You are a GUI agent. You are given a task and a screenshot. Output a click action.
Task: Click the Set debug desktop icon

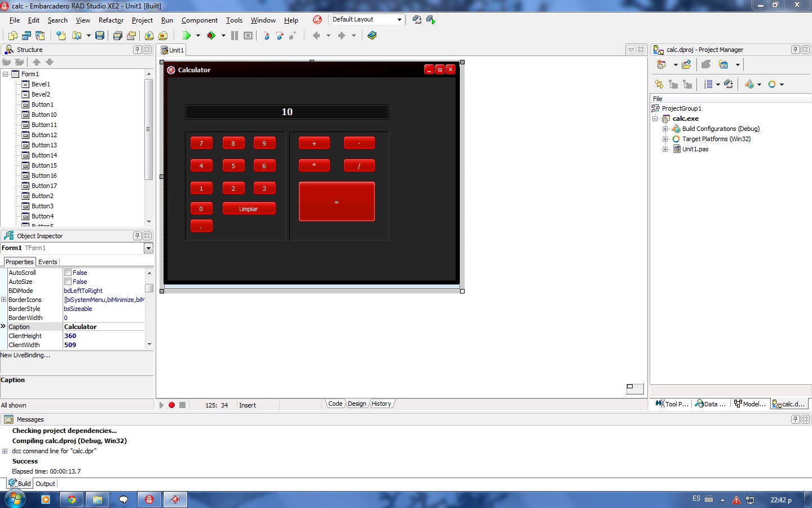click(431, 20)
